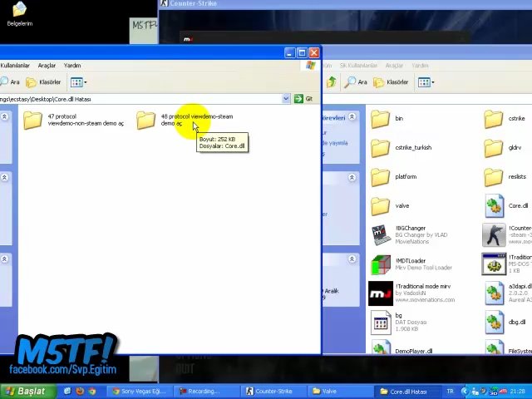Minimize the Core.dll Hatası window

[290, 52]
